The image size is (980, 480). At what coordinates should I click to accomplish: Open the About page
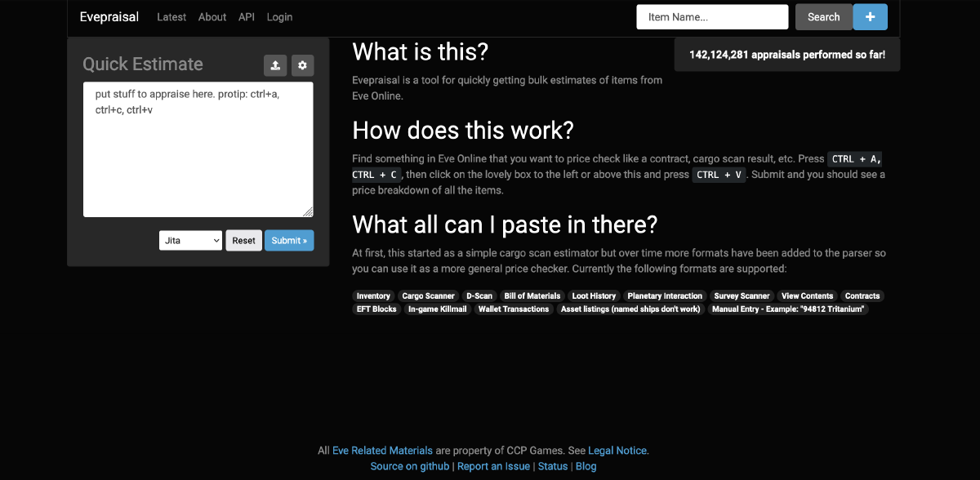pyautogui.click(x=212, y=16)
